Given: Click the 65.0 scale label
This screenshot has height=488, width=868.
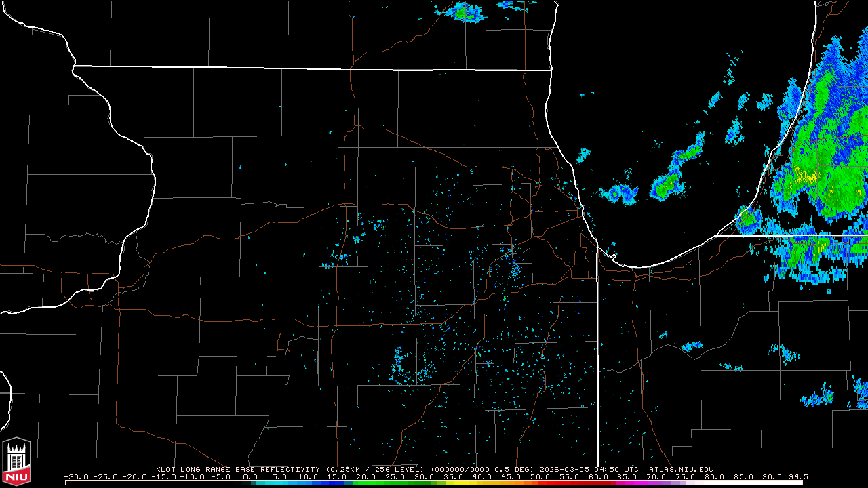Looking at the screenshot, I should point(627,476).
